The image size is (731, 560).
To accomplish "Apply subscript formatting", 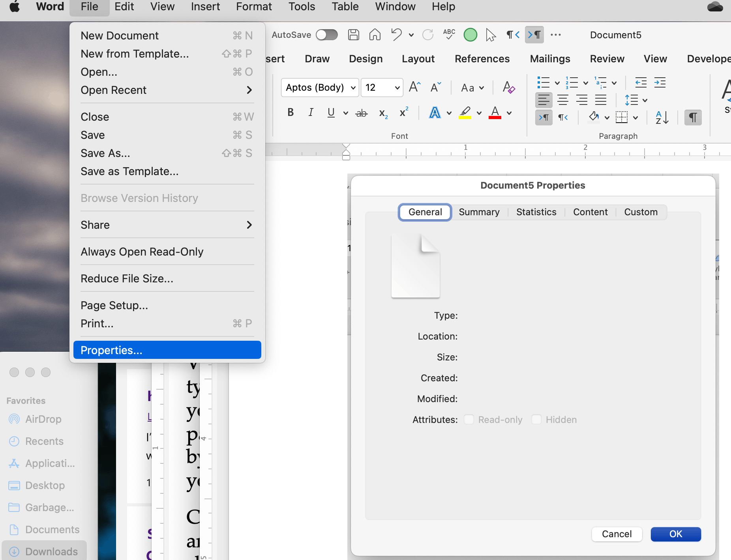I will [383, 114].
